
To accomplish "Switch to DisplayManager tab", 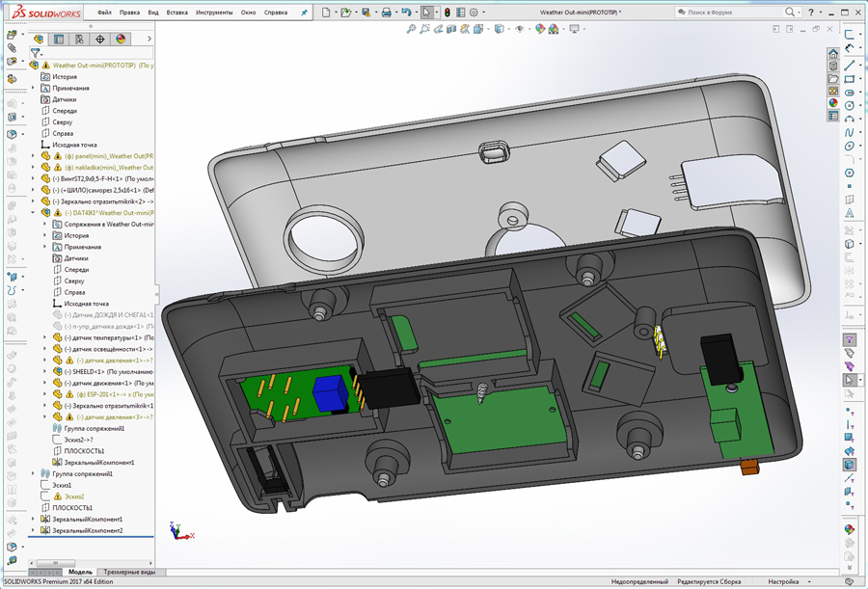I will pos(121,39).
